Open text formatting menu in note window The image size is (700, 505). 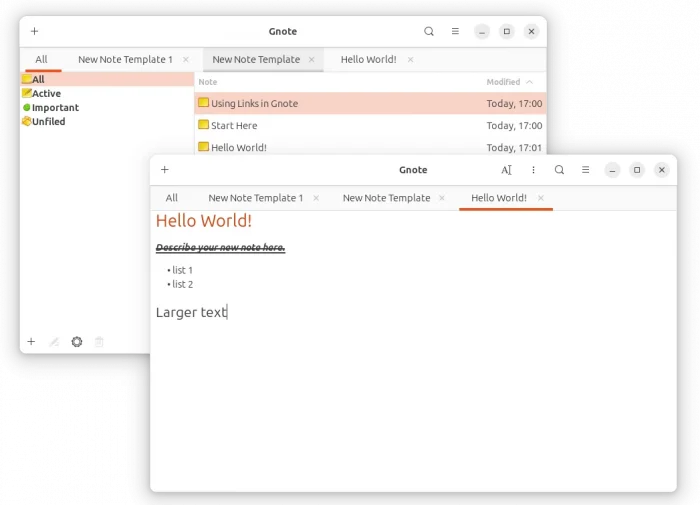[x=507, y=170]
